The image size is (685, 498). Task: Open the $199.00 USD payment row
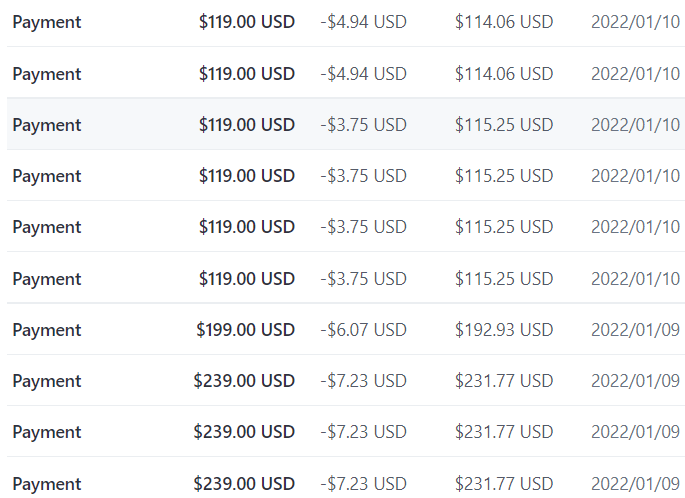tap(346, 329)
